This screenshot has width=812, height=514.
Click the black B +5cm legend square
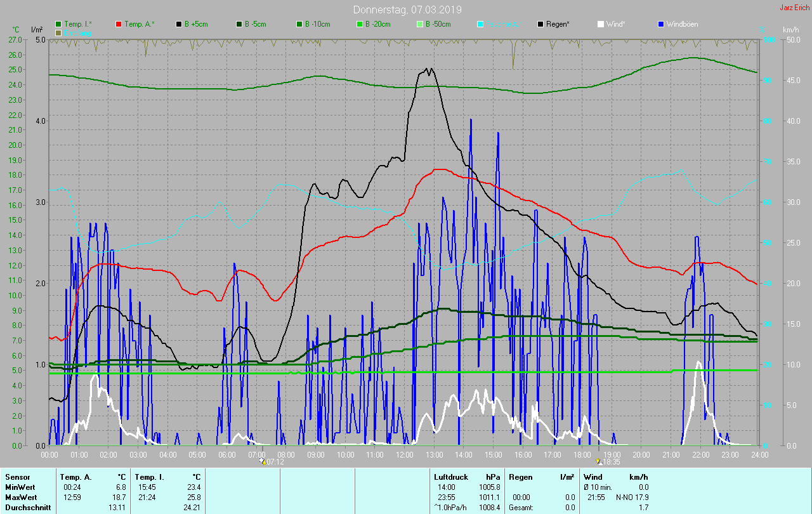(x=180, y=24)
